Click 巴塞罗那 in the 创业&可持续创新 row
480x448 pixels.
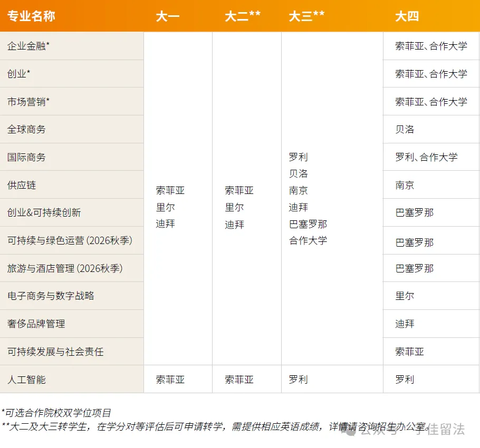point(414,212)
